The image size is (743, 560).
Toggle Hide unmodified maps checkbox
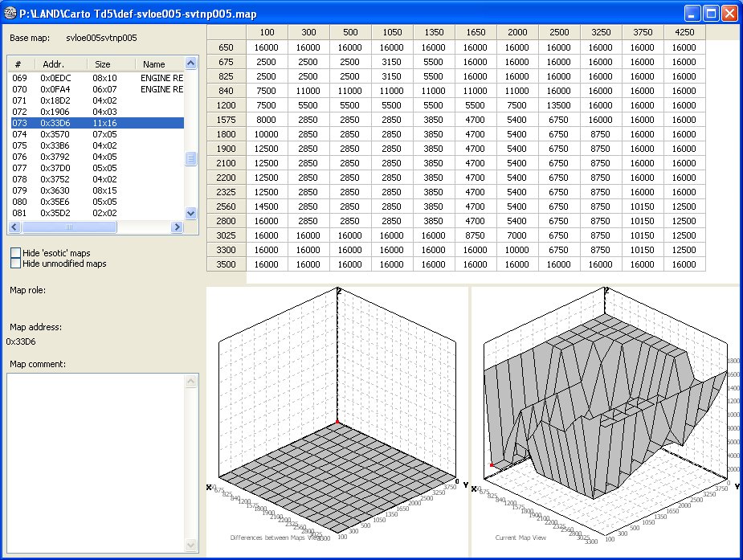click(16, 264)
